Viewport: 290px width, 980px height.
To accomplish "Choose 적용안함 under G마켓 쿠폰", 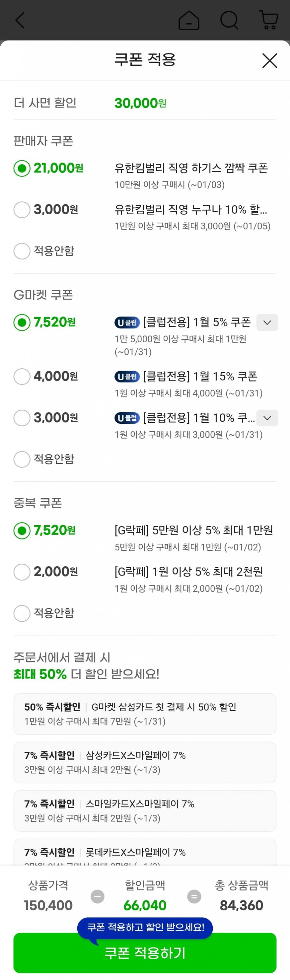I will [x=22, y=459].
